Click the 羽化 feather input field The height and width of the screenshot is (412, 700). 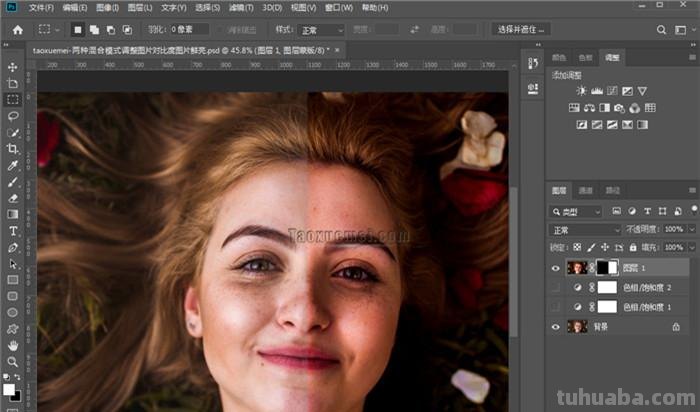coord(188,30)
